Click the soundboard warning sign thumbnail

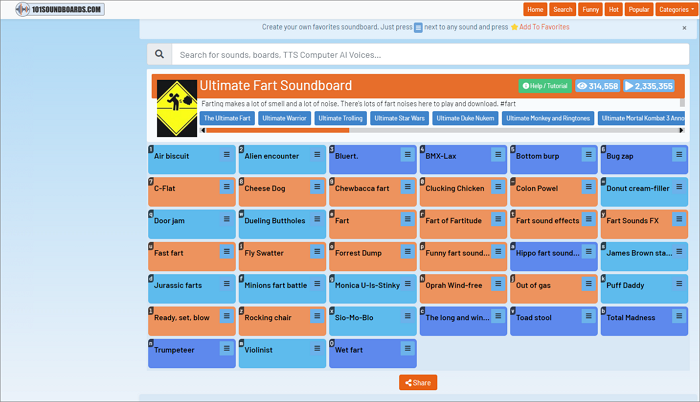tap(176, 108)
